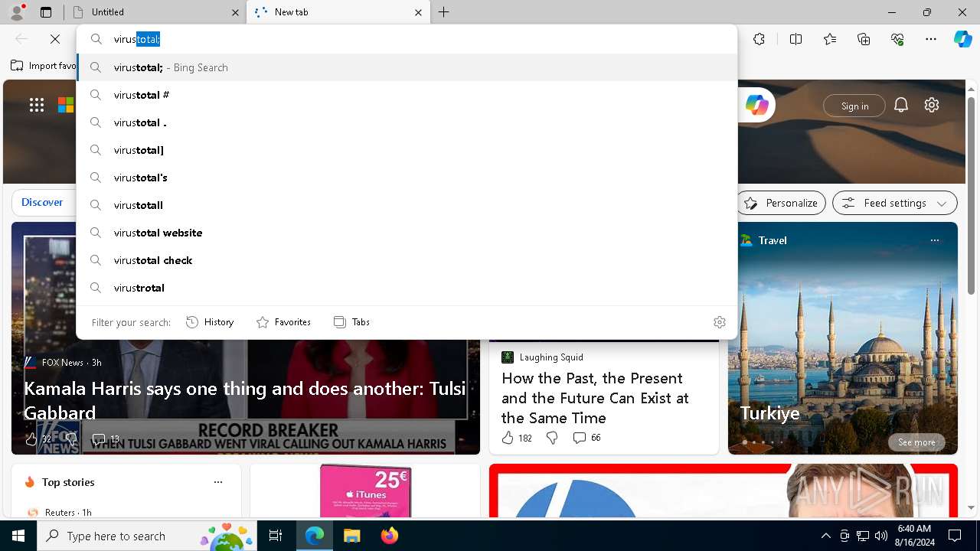The height and width of the screenshot is (551, 980).
Task: Show hidden tray icons chevron
Action: point(825,536)
